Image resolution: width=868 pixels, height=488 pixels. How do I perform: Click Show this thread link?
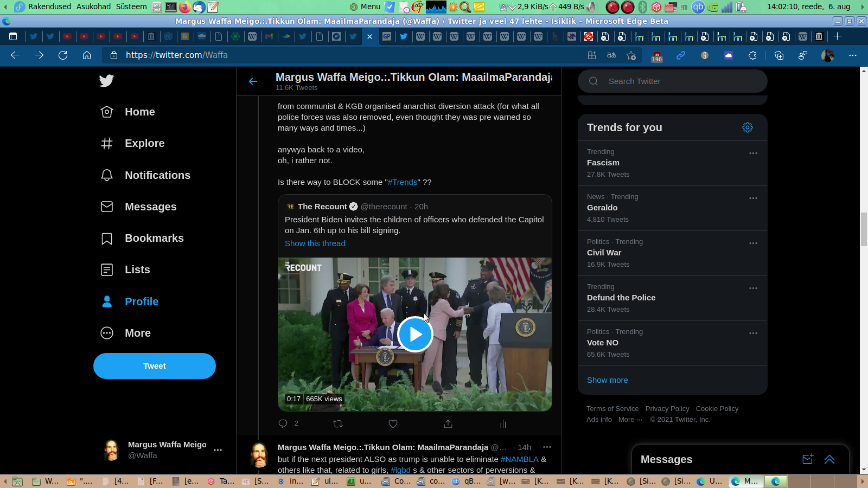click(x=315, y=243)
